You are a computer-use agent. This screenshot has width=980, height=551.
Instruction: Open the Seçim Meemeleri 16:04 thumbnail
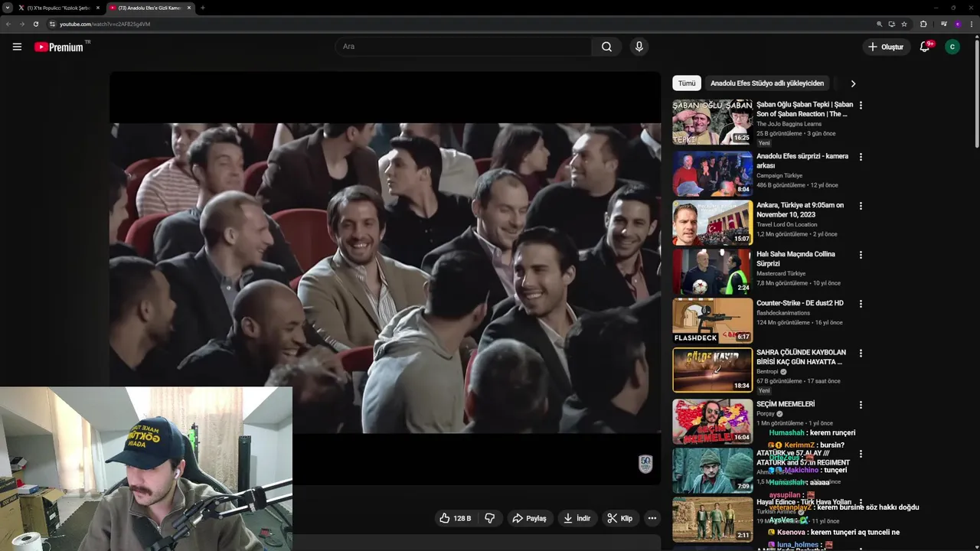tap(713, 422)
